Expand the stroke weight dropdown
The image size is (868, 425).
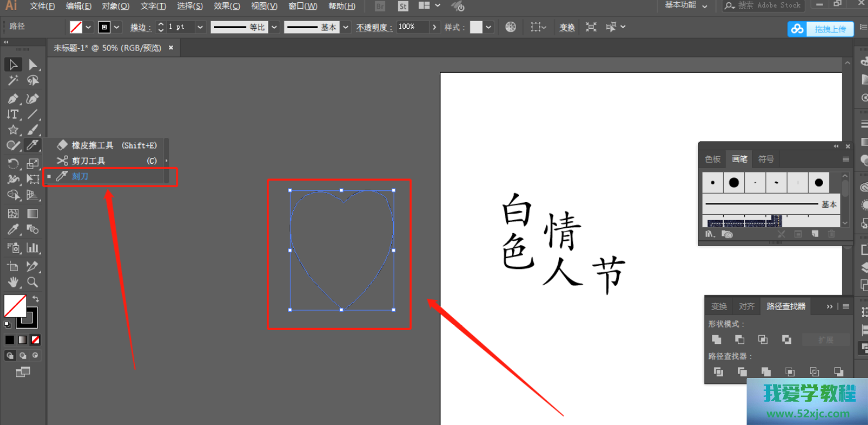point(200,27)
